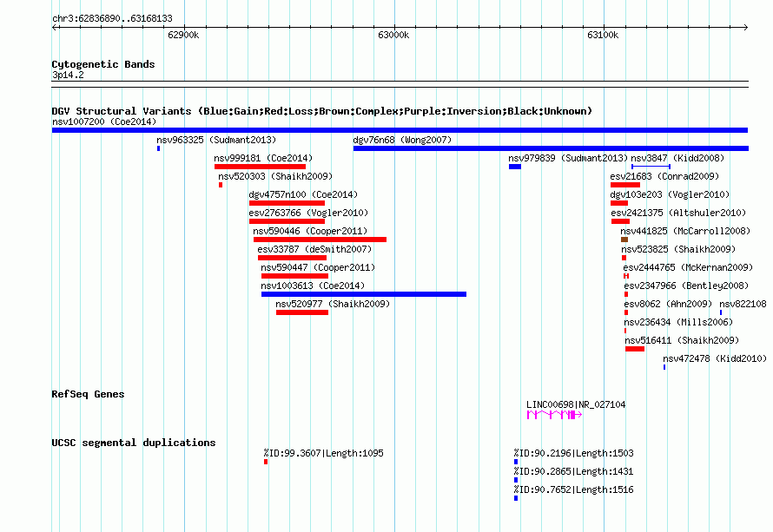The height and width of the screenshot is (532, 773).
Task: Click the 3p14.2 cytogenetic band label
Action: click(68, 75)
